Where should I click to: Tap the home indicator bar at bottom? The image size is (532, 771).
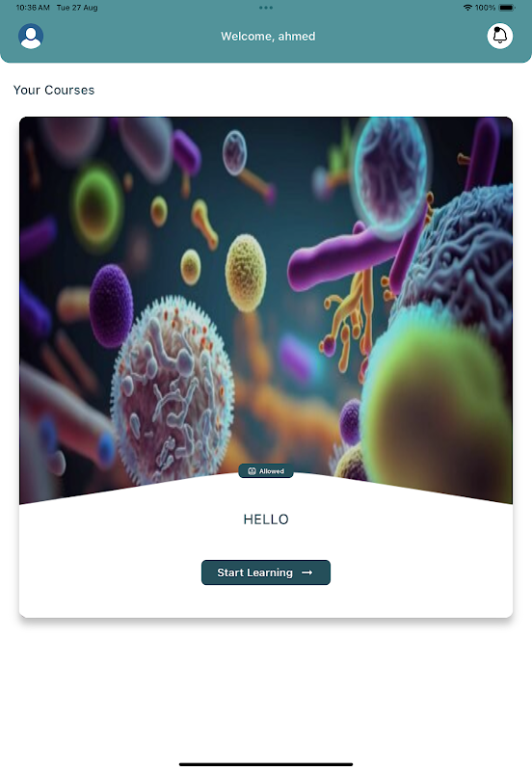(266, 764)
